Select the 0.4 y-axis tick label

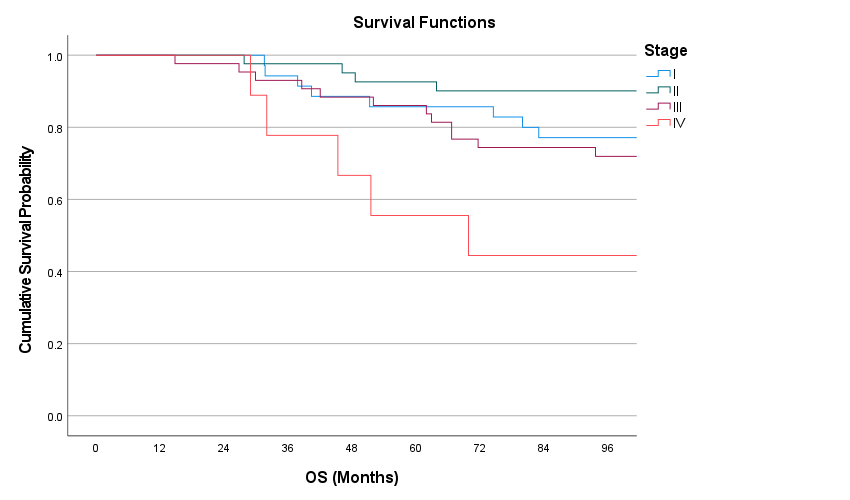point(54,272)
